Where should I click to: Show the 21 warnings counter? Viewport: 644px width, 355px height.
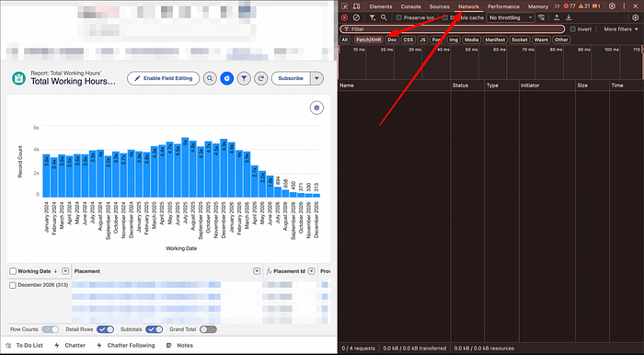click(584, 6)
